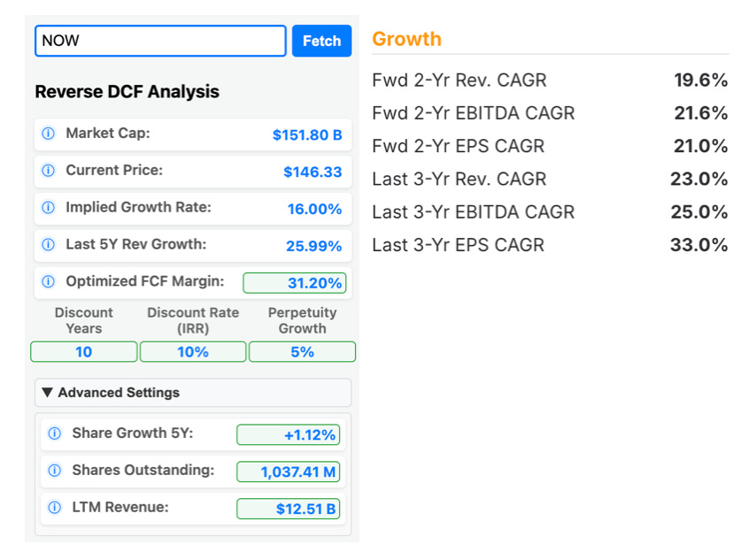
Task: Select the Optimized FCF Margin value box
Action: (x=296, y=283)
